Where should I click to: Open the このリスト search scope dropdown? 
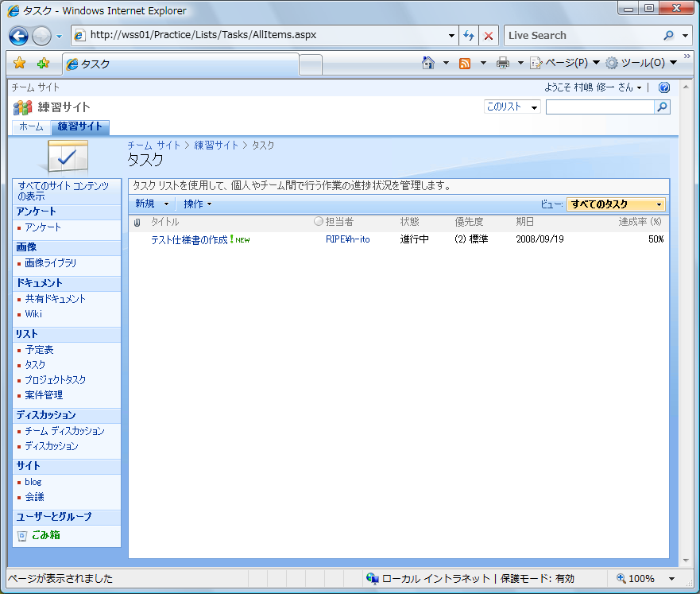512,107
